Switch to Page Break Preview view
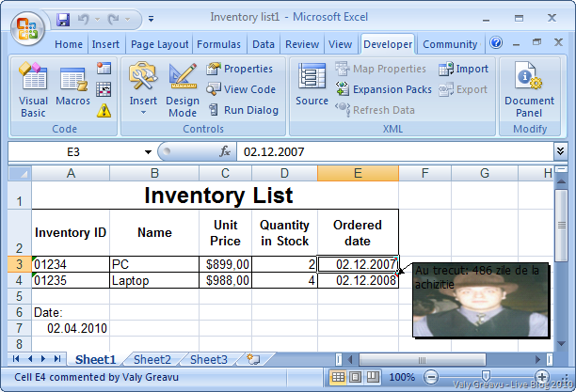Viewport: 576px width, 392px height. click(369, 377)
